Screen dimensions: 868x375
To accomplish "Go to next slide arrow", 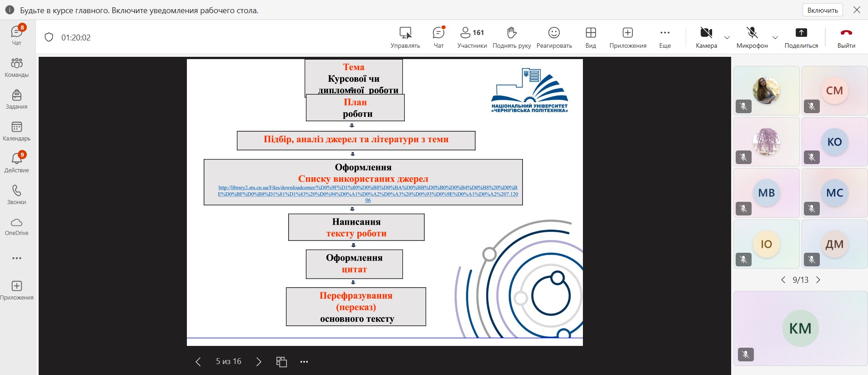I will pos(259,362).
